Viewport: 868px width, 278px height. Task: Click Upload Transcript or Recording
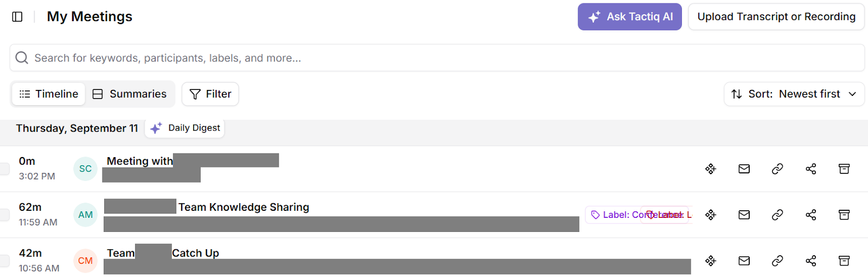776,17
